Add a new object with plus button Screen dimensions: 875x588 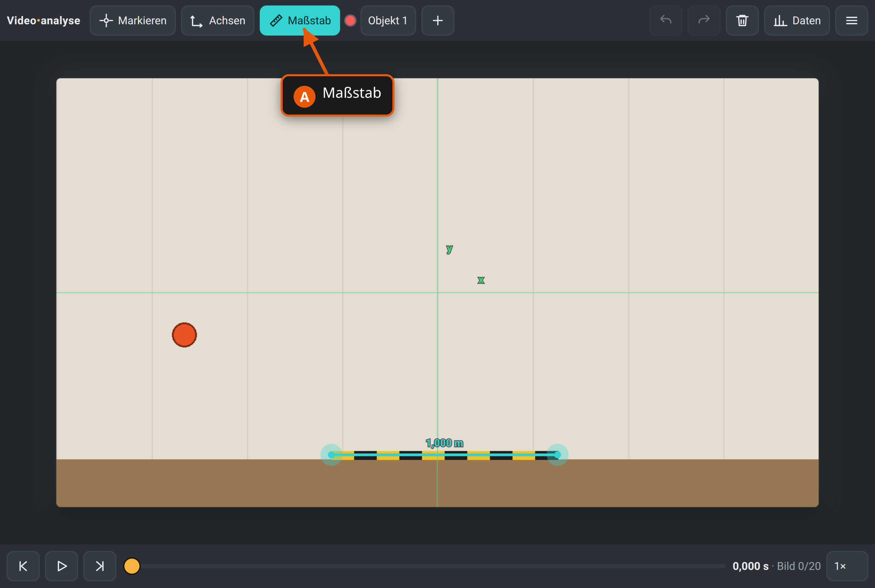437,21
